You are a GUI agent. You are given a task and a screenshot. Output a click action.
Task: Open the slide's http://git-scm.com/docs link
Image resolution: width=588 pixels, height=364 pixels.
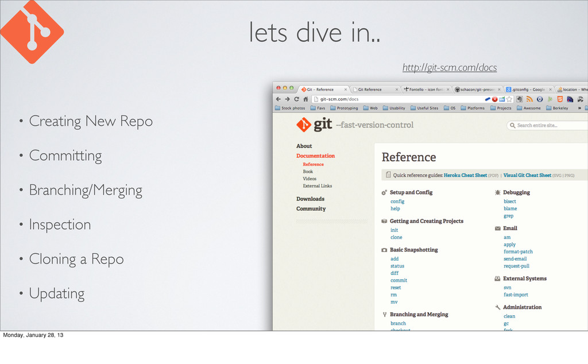(450, 68)
